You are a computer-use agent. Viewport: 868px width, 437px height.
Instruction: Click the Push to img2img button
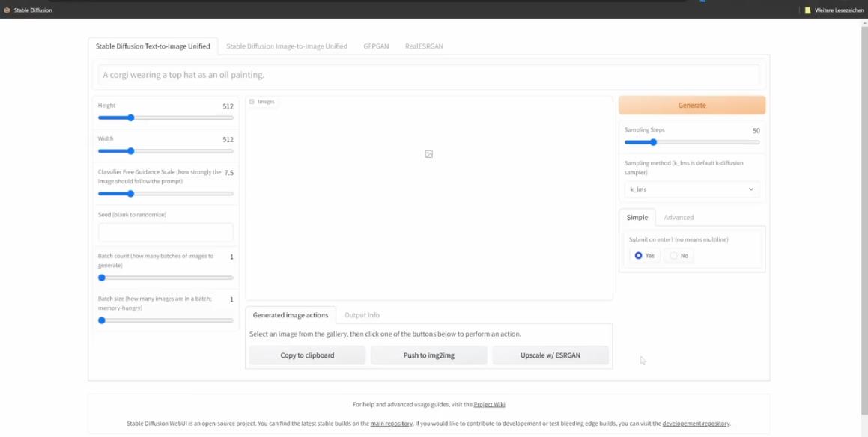point(429,355)
